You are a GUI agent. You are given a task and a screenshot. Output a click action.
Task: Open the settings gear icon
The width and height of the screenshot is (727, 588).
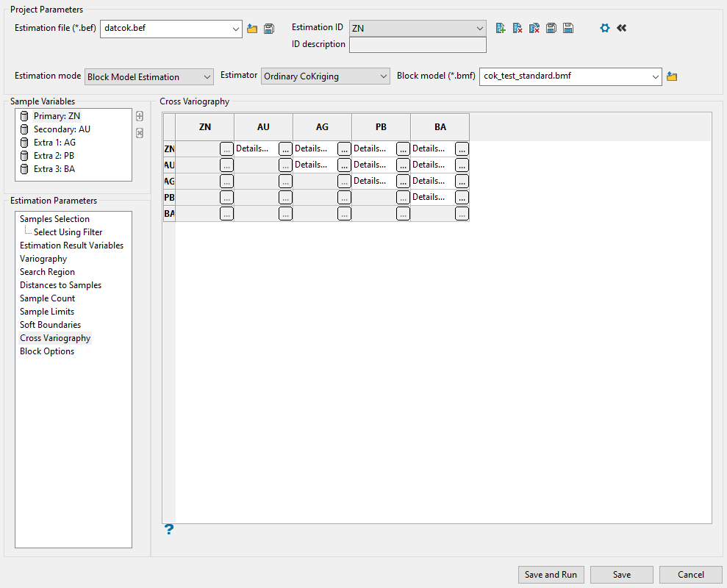click(605, 28)
